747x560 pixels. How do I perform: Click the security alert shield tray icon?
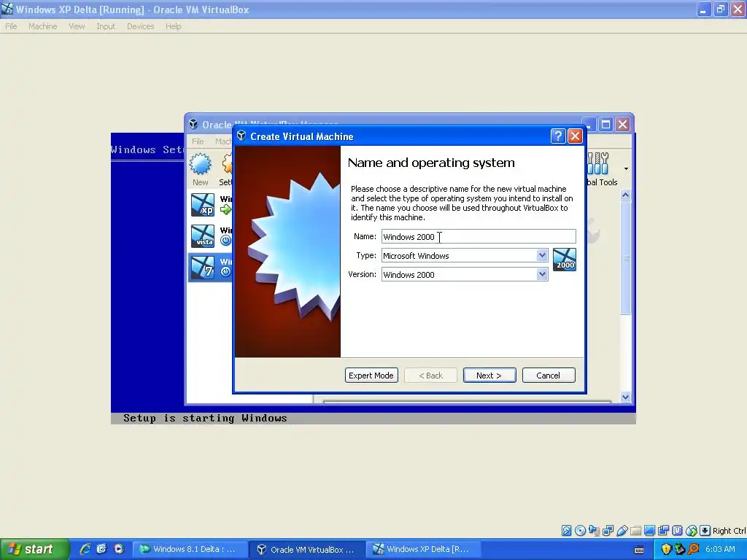666,550
